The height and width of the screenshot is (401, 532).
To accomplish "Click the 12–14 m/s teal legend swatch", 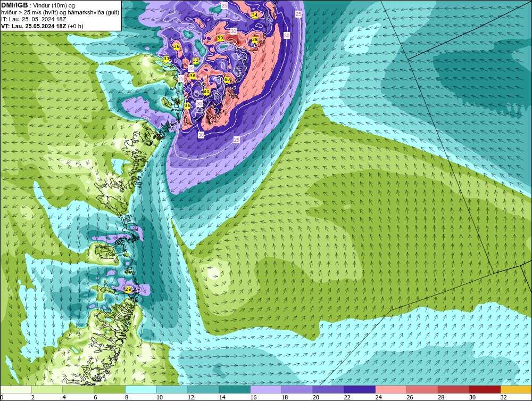I will (203, 389).
